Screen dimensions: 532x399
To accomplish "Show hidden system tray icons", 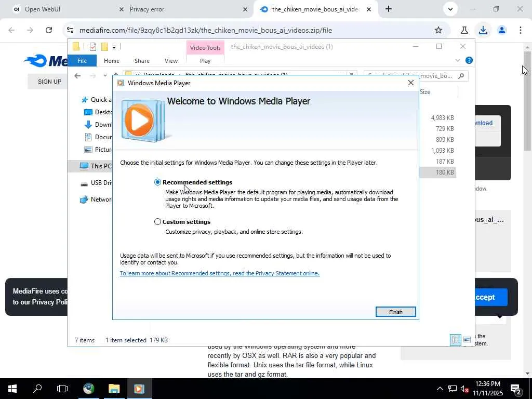I will [440, 389].
